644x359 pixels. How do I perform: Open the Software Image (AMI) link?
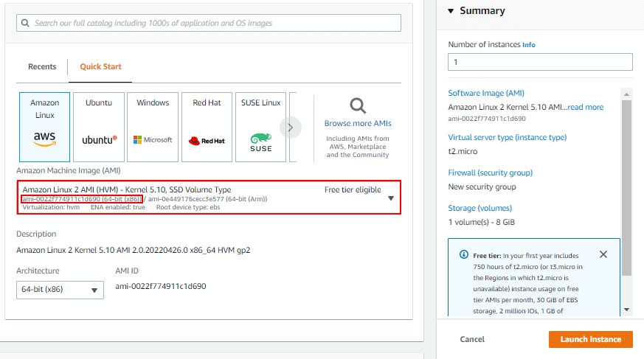486,93
